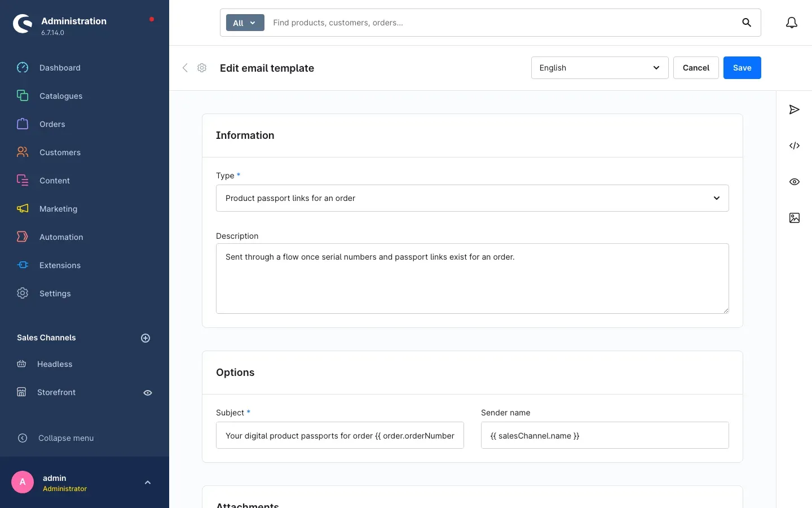Click into the Description text area
The width and height of the screenshot is (812, 508).
click(x=473, y=278)
